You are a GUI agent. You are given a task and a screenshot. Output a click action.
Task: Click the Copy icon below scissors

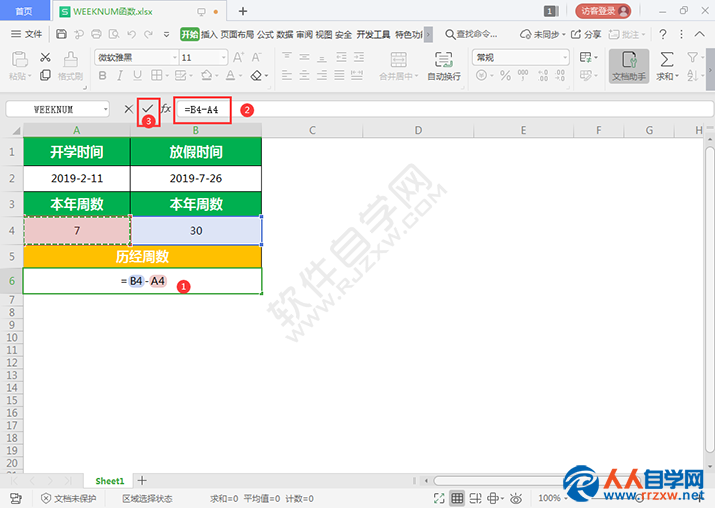(x=45, y=75)
